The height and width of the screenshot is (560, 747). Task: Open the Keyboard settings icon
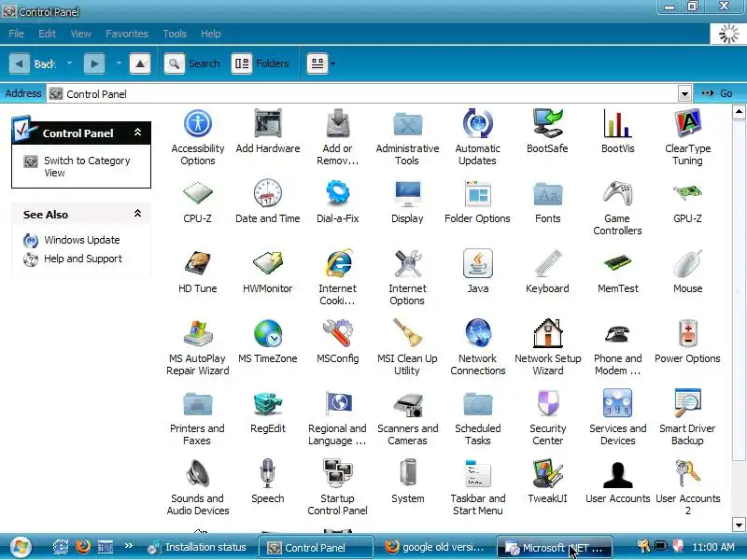pyautogui.click(x=548, y=263)
